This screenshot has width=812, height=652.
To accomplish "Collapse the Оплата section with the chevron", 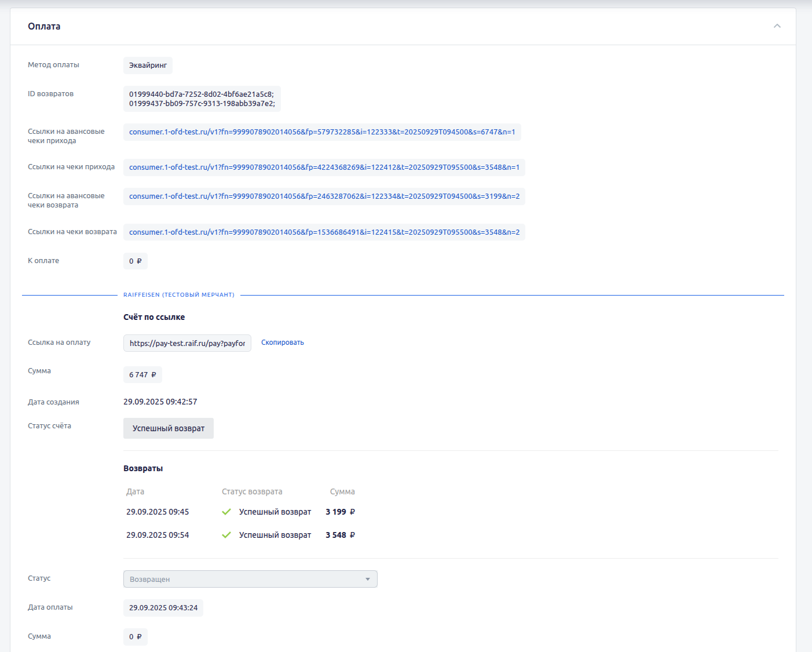I will (777, 26).
